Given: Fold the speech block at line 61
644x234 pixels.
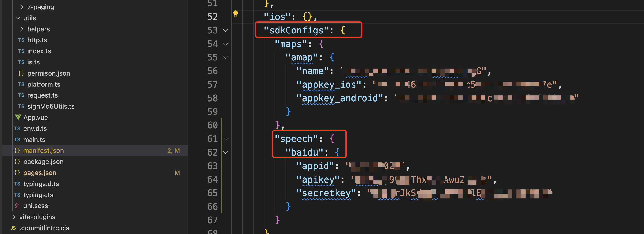Looking at the screenshot, I should coord(225,139).
